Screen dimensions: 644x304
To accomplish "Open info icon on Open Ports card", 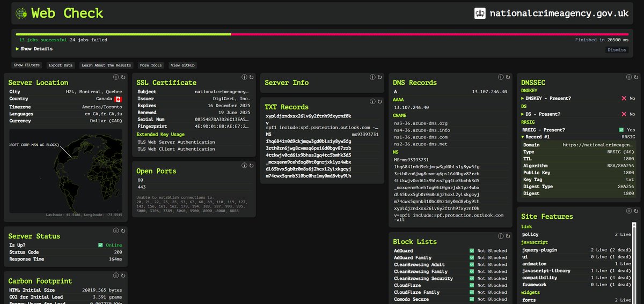I will click(244, 166).
